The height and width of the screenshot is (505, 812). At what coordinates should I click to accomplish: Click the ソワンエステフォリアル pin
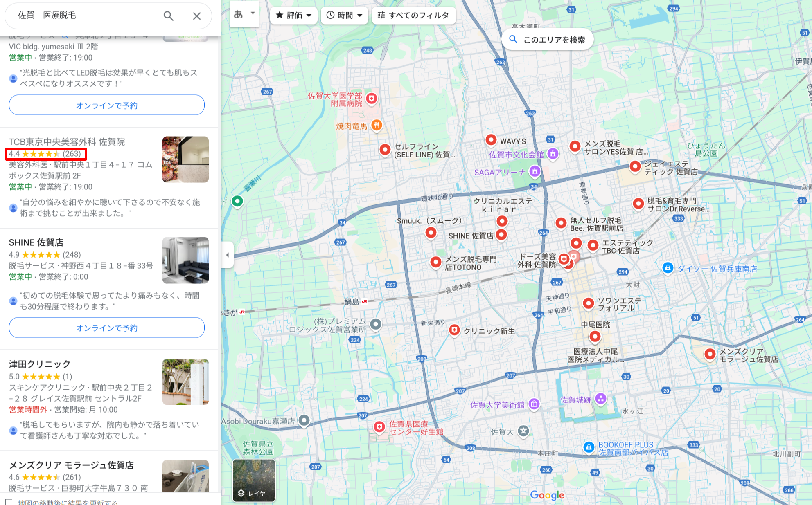pyautogui.click(x=588, y=303)
